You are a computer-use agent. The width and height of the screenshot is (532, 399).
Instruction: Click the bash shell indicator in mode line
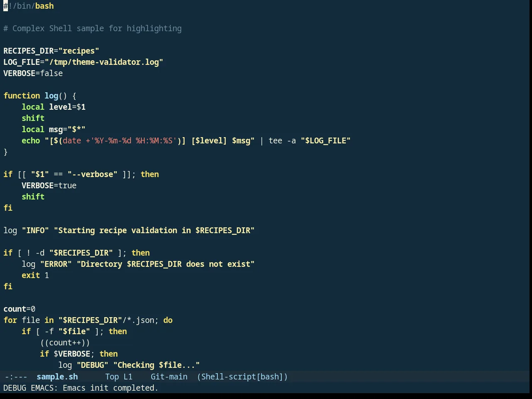click(x=270, y=377)
